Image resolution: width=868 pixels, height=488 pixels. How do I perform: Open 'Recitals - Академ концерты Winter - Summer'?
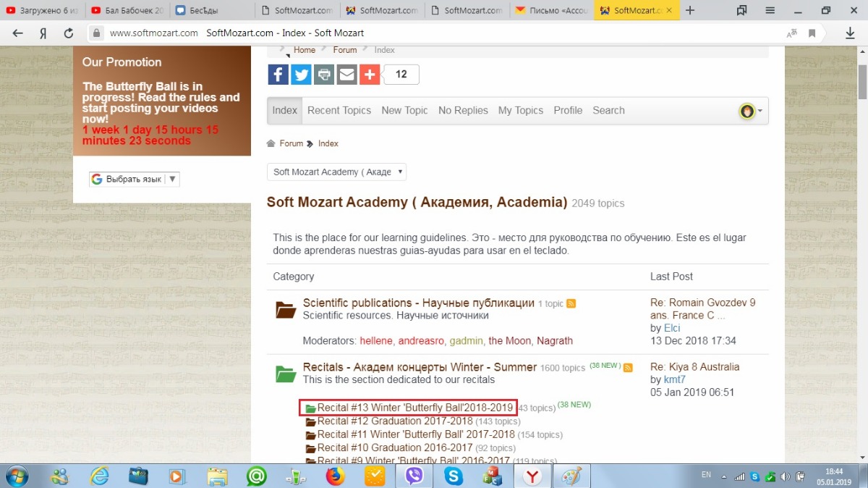(x=420, y=367)
